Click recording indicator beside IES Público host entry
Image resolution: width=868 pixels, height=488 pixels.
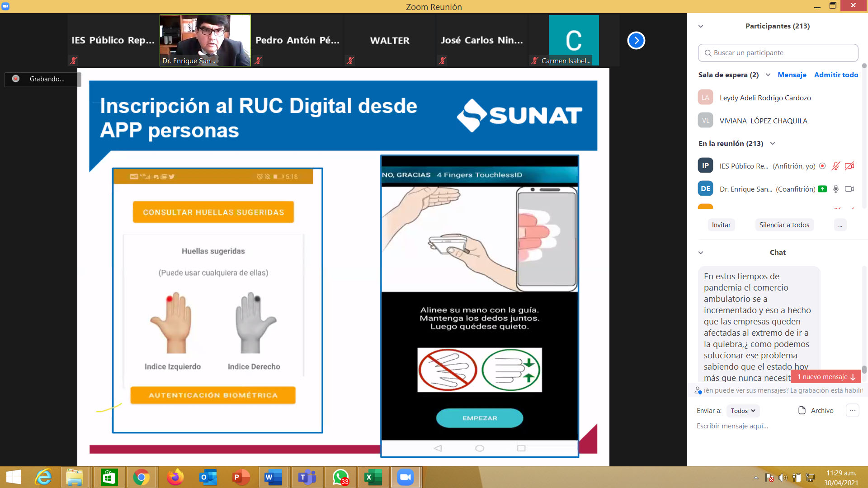pyautogui.click(x=822, y=166)
